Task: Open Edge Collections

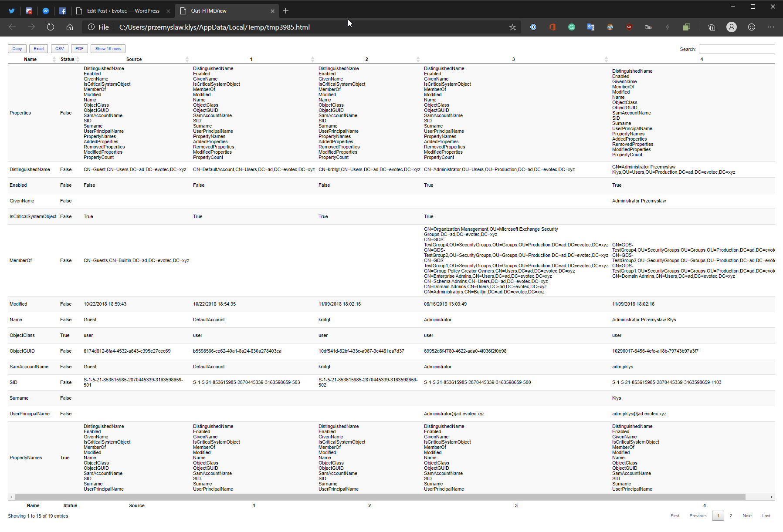Action: pos(712,27)
